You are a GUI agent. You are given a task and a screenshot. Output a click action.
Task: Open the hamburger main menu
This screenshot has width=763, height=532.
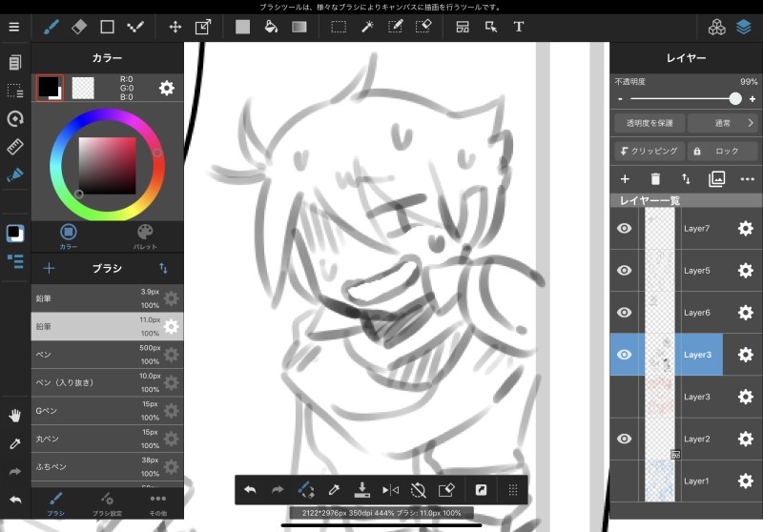pyautogui.click(x=14, y=27)
